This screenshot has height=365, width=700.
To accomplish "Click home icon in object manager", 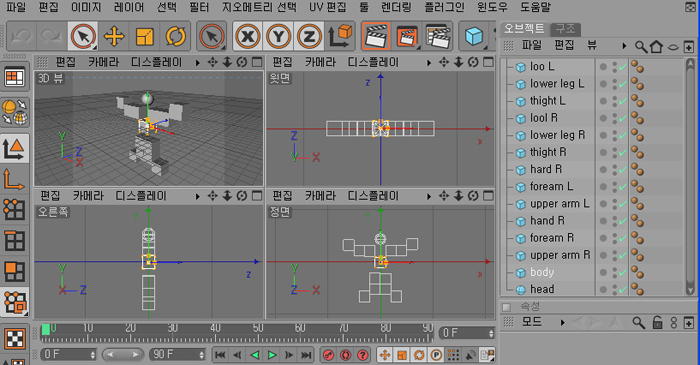I will [656, 46].
